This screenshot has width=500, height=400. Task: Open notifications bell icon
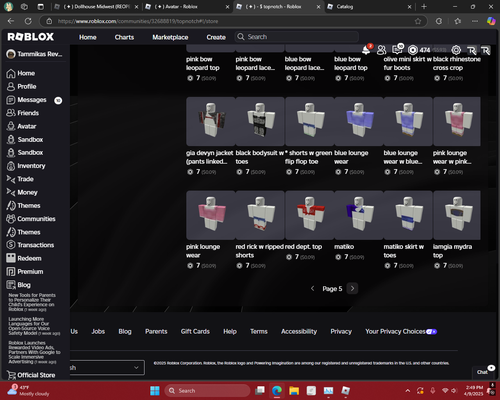(366, 50)
